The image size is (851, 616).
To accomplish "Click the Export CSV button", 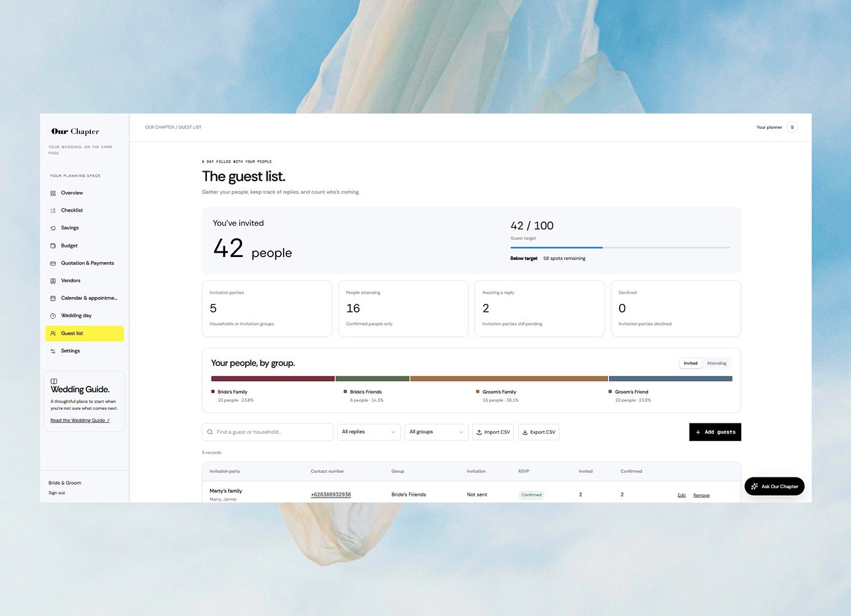I will click(x=538, y=432).
